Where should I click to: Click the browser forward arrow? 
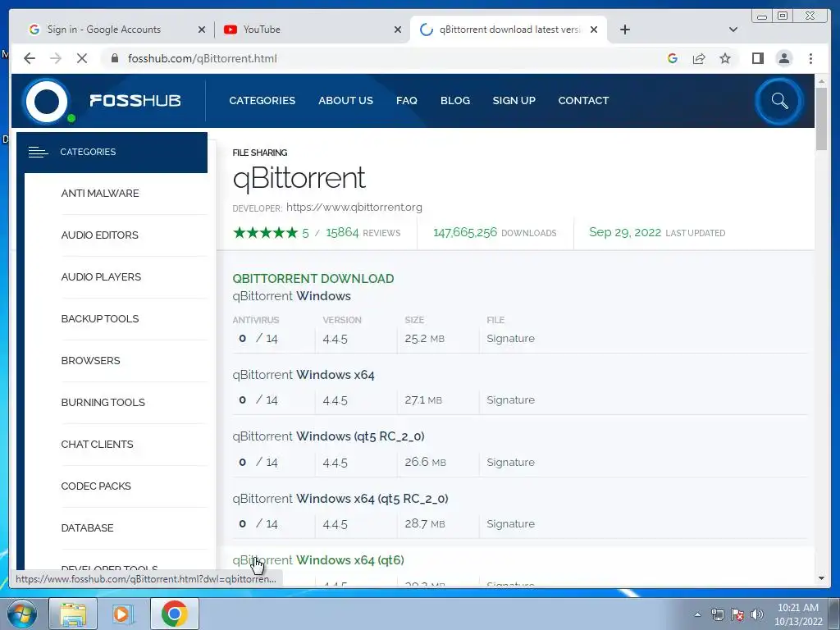click(x=56, y=58)
